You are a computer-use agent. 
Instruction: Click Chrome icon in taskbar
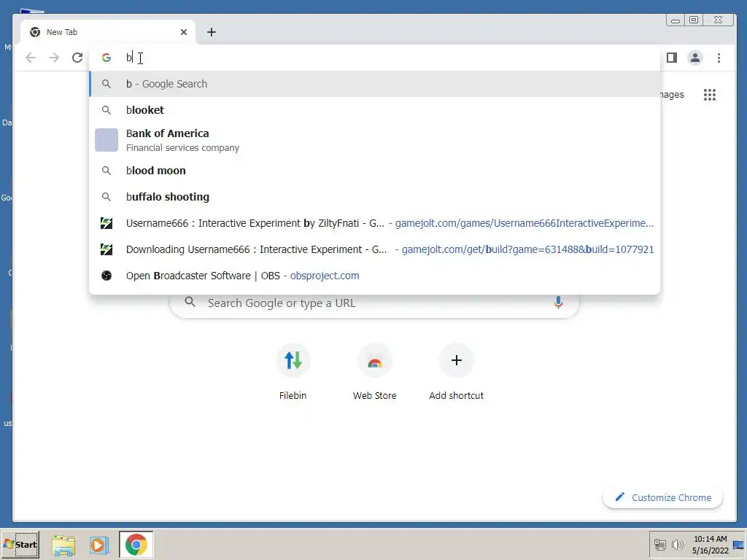(136, 544)
